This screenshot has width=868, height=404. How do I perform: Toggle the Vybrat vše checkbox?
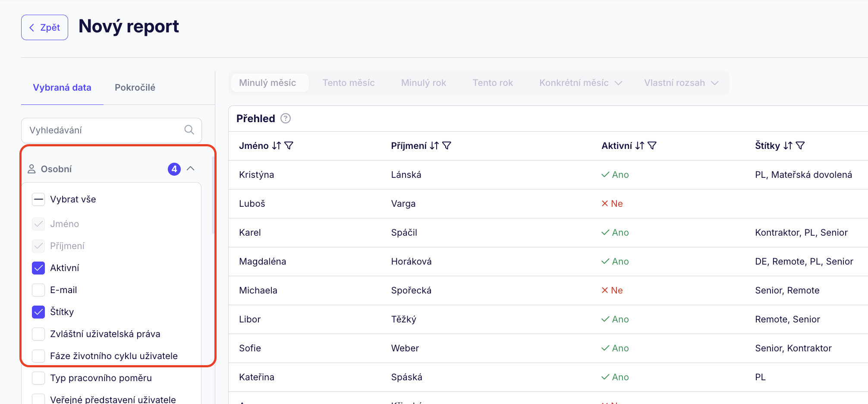39,199
